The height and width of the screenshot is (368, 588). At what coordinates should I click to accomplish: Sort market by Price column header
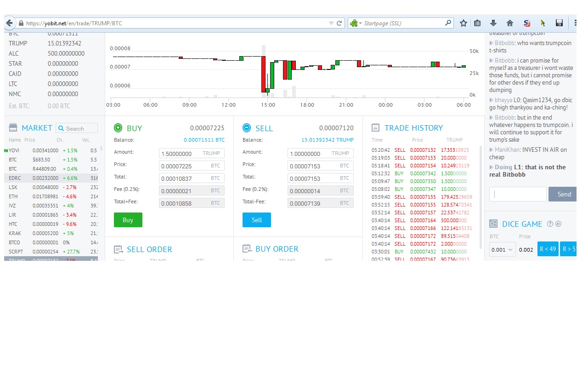click(30, 140)
